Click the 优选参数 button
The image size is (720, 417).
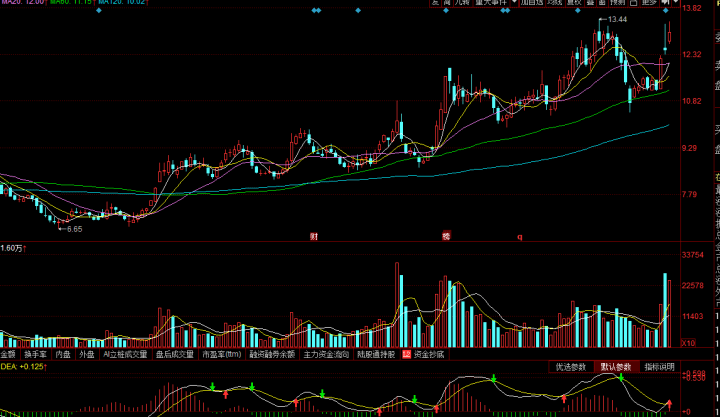(x=573, y=367)
